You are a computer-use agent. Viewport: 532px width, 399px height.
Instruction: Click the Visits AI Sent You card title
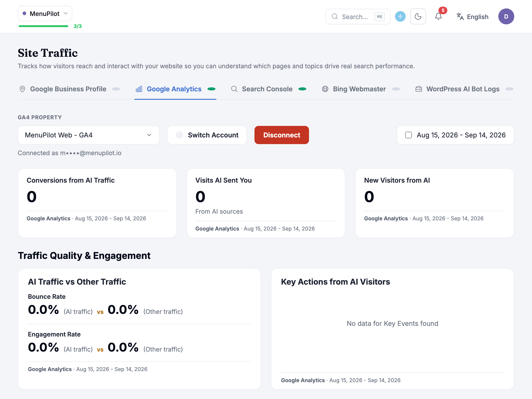223,180
